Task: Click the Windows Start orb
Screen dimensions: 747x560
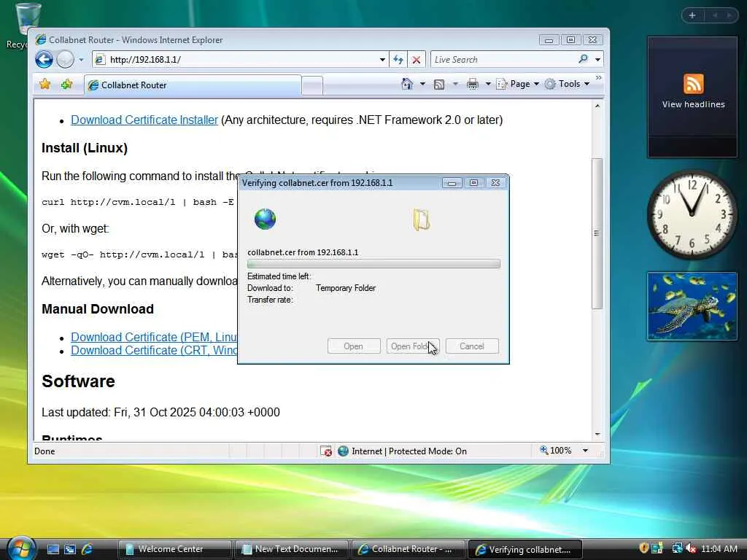Action: click(21, 548)
